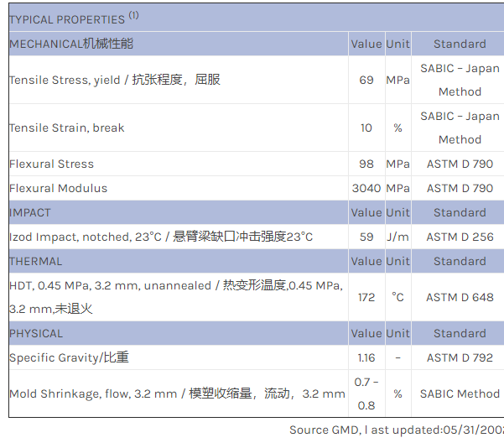
Task: Click the PHYSICAL section header
Action: (x=36, y=333)
